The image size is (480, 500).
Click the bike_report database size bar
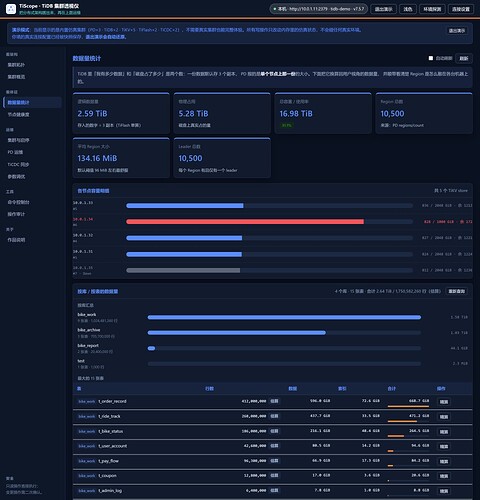point(151,348)
